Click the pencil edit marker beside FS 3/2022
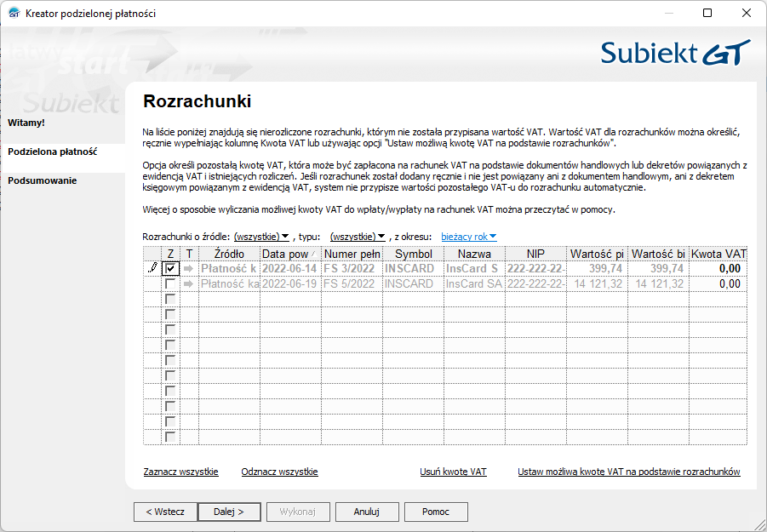This screenshot has height=532, width=767. point(153,268)
